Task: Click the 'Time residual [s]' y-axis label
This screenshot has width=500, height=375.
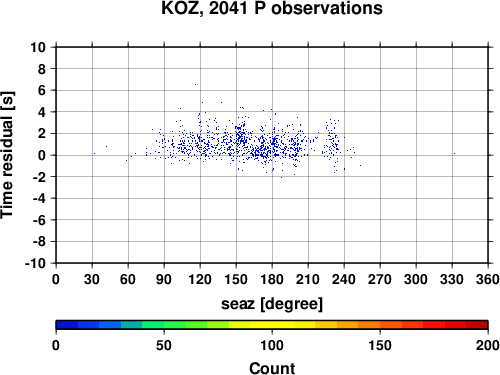Action: point(7,155)
